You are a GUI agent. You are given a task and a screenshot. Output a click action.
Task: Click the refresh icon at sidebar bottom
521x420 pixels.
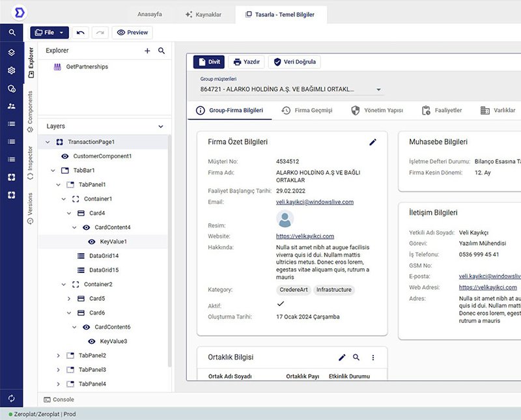tap(12, 398)
